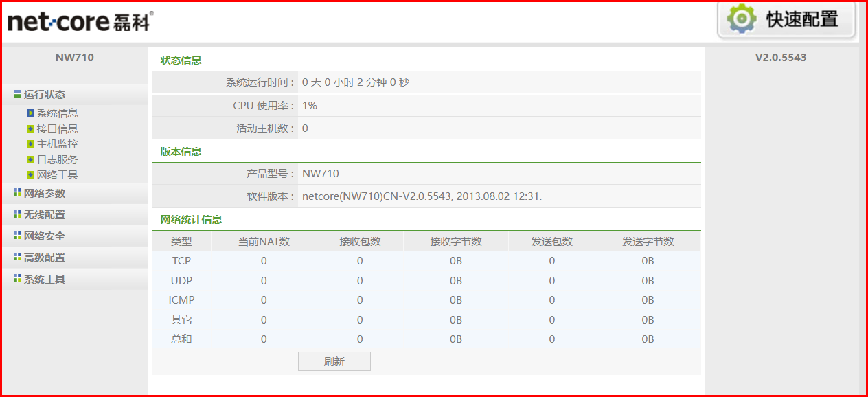Image resolution: width=868 pixels, height=397 pixels.
Task: Click the netcore 磊科 logo
Action: 79,21
